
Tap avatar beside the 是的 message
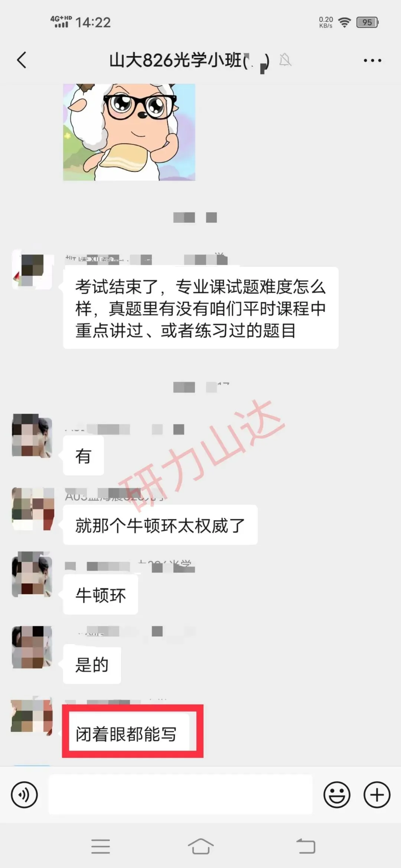32,647
